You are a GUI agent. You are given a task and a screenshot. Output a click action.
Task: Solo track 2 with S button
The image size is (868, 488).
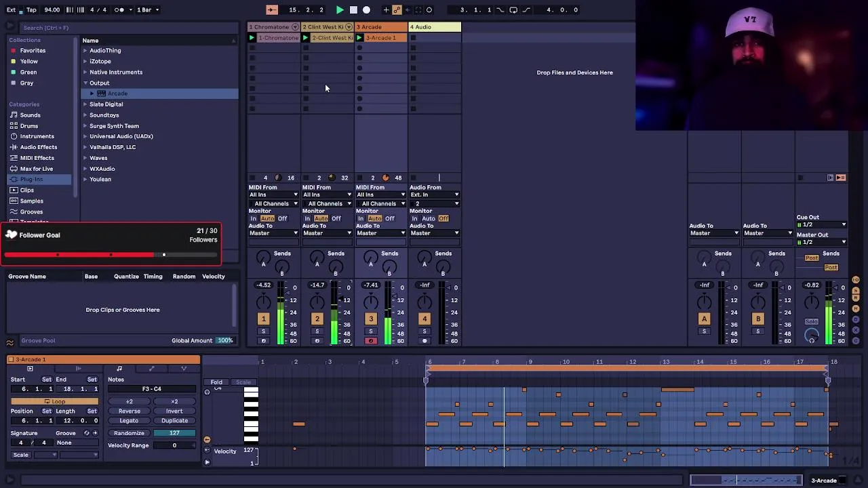[317, 331]
